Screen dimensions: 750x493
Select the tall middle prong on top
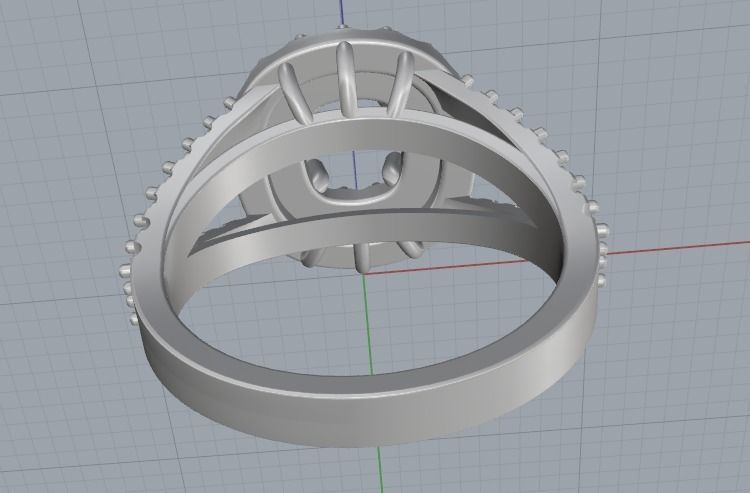tap(345, 77)
